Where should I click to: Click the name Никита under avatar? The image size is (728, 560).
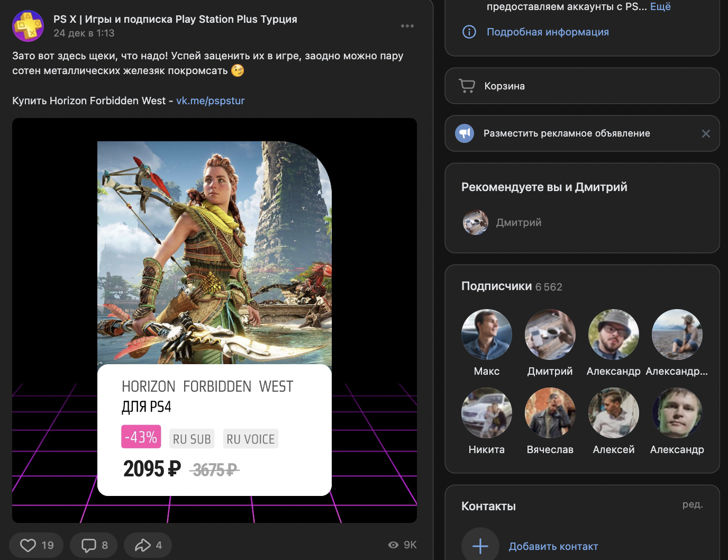[487, 449]
